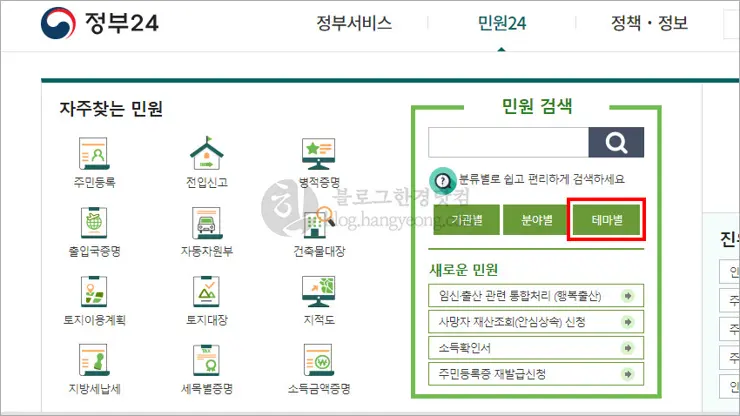
Task: Open 사망자 재산조회(안심상속) 신청 link
Action: pos(536,322)
